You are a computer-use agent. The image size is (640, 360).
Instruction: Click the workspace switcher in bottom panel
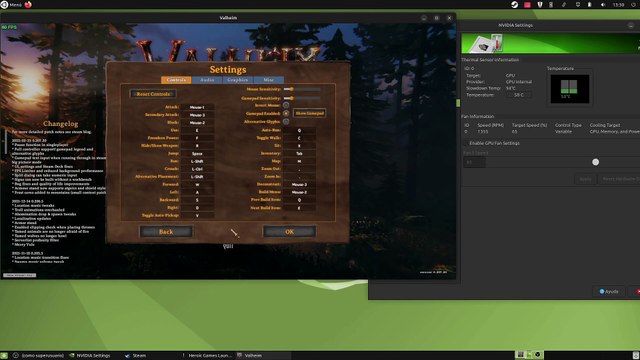pos(529,355)
